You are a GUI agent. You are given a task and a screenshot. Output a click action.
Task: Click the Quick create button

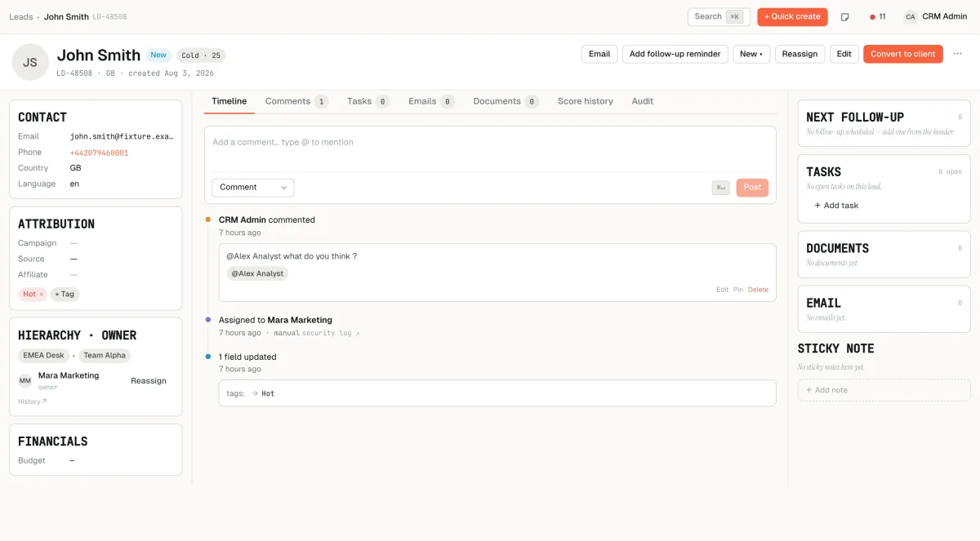pyautogui.click(x=792, y=17)
